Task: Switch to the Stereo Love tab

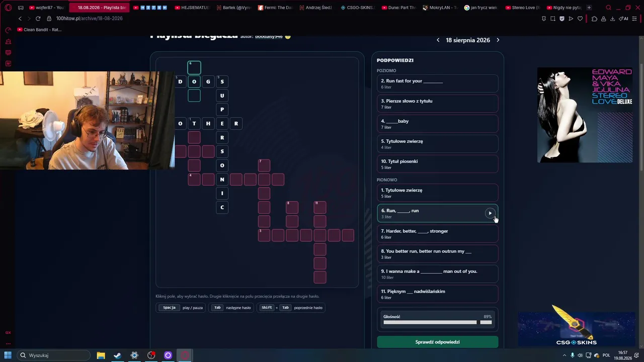Action: 522,8
